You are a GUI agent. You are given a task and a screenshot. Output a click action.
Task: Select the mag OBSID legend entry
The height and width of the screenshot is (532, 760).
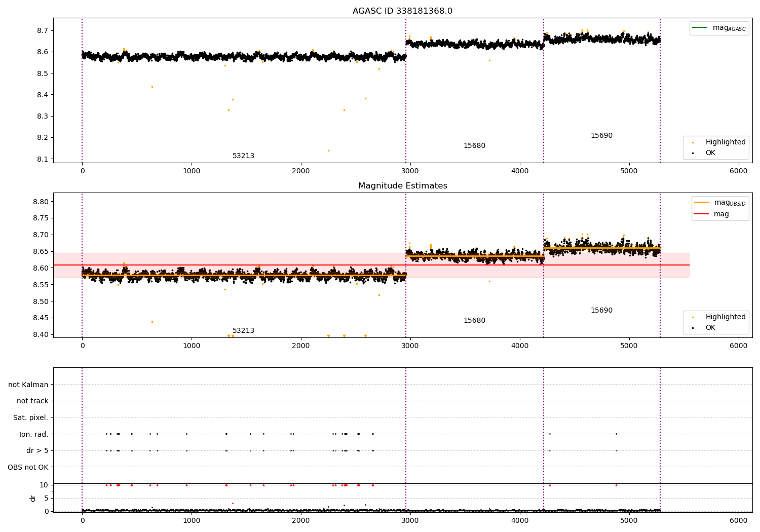click(x=719, y=203)
